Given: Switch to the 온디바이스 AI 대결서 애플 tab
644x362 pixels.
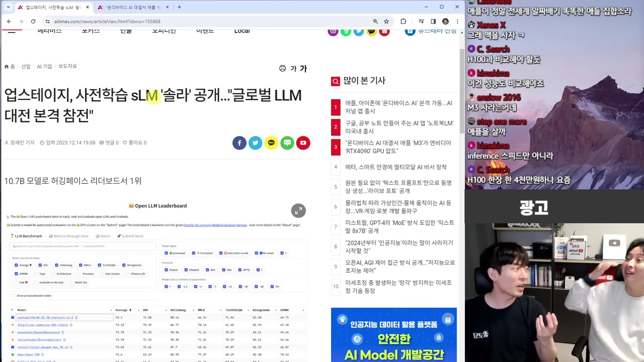Looking at the screenshot, I should pyautogui.click(x=133, y=7).
